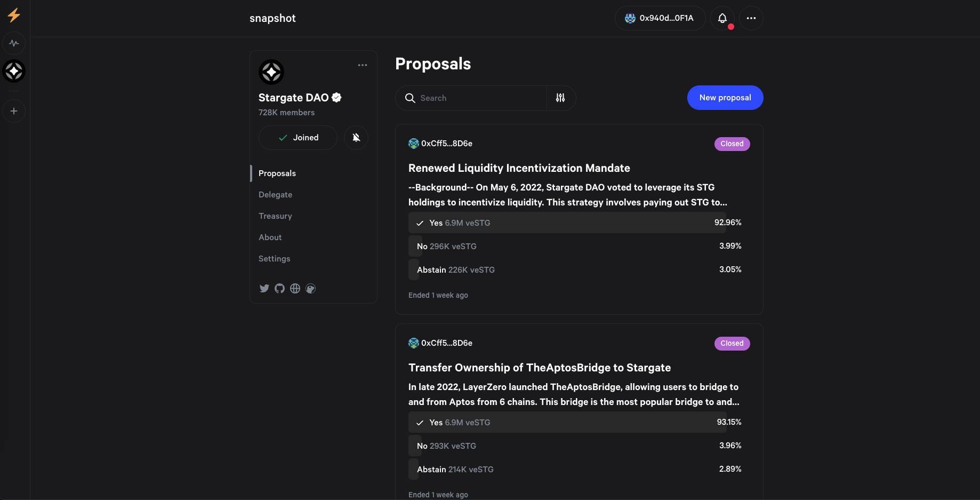Open Stargate Twitter profile icon
This screenshot has height=500, width=980.
264,288
